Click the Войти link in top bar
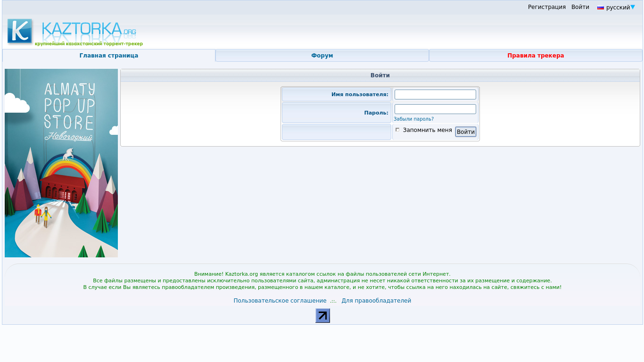Viewport: 644px width, 362px height. click(580, 7)
